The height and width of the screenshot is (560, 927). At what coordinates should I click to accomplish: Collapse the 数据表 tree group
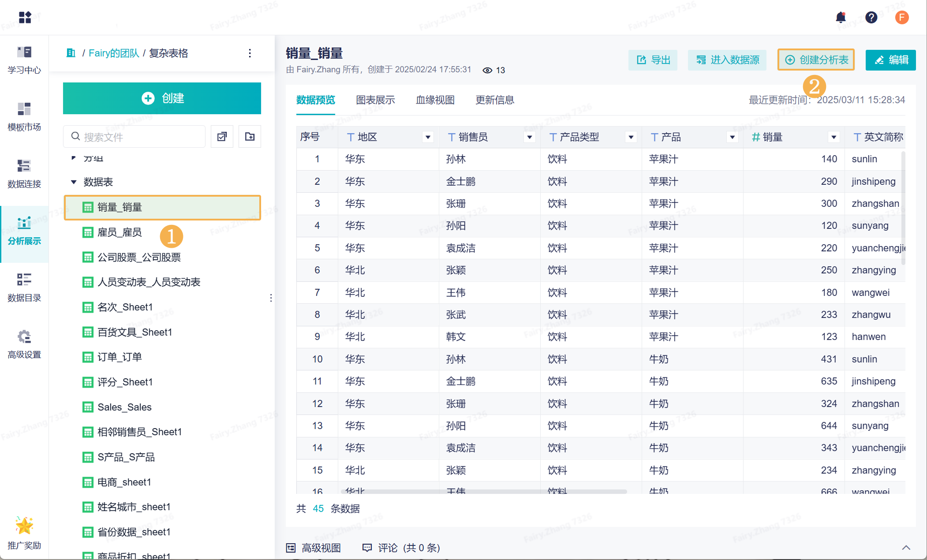tap(74, 182)
